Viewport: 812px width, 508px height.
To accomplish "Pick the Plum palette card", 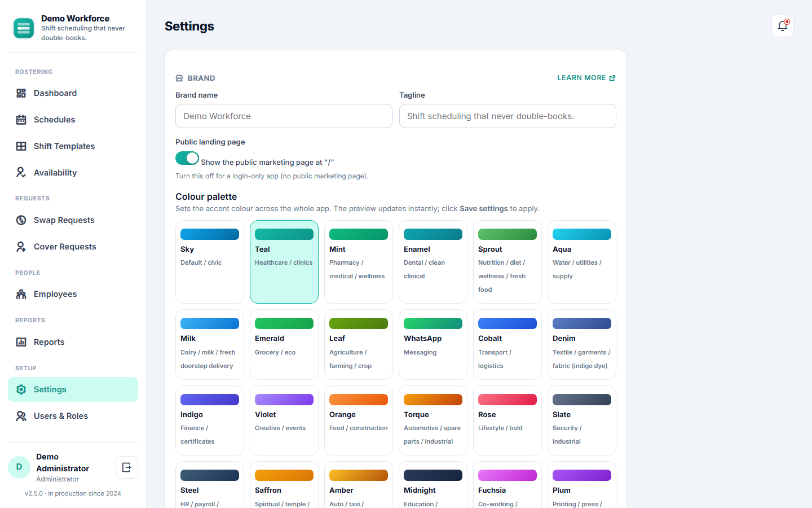I will pyautogui.click(x=582, y=485).
